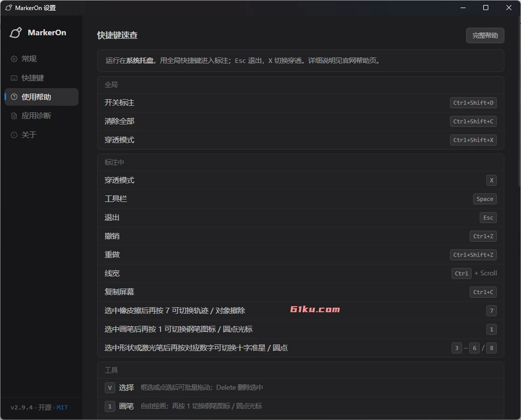Open the 关于 page
521x420 pixels.
click(42, 134)
